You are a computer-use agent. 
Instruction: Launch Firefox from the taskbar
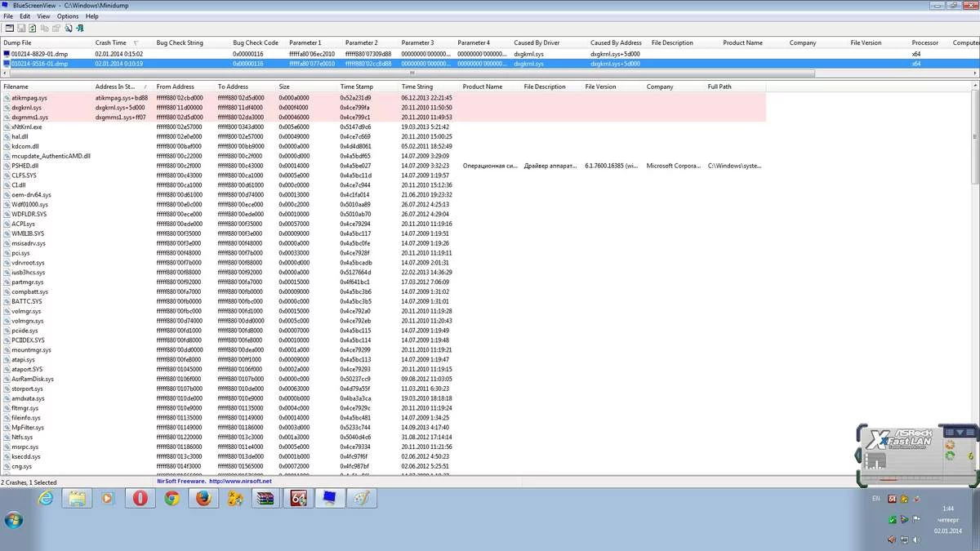(x=203, y=498)
